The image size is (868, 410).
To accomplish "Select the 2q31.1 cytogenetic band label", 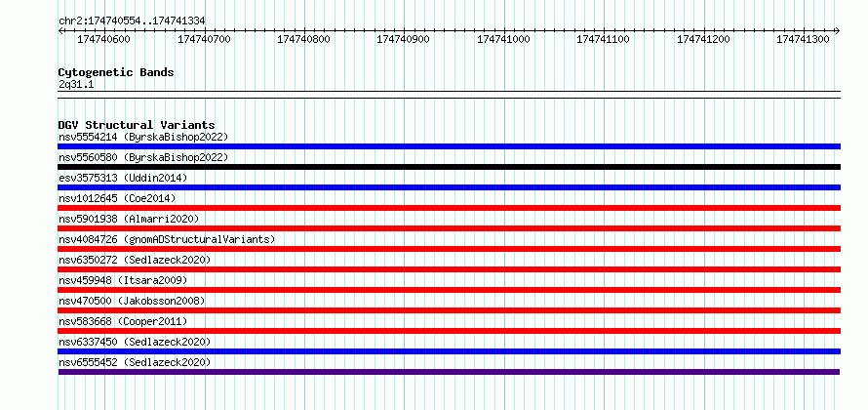I will [76, 85].
